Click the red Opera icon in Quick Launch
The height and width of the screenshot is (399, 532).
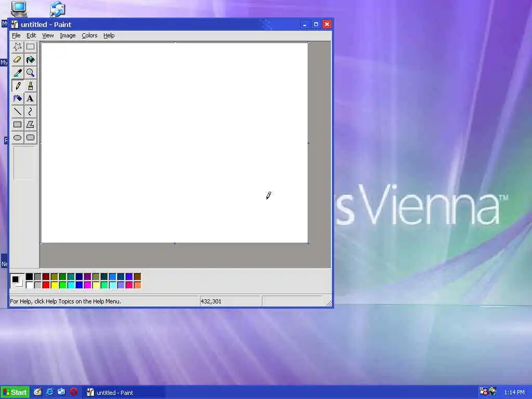coord(73,392)
